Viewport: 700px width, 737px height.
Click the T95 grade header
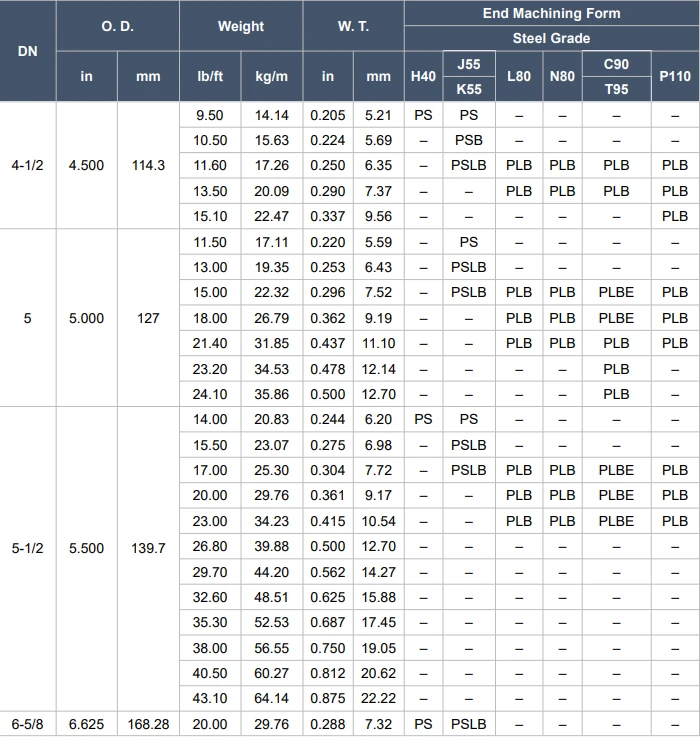pyautogui.click(x=616, y=89)
